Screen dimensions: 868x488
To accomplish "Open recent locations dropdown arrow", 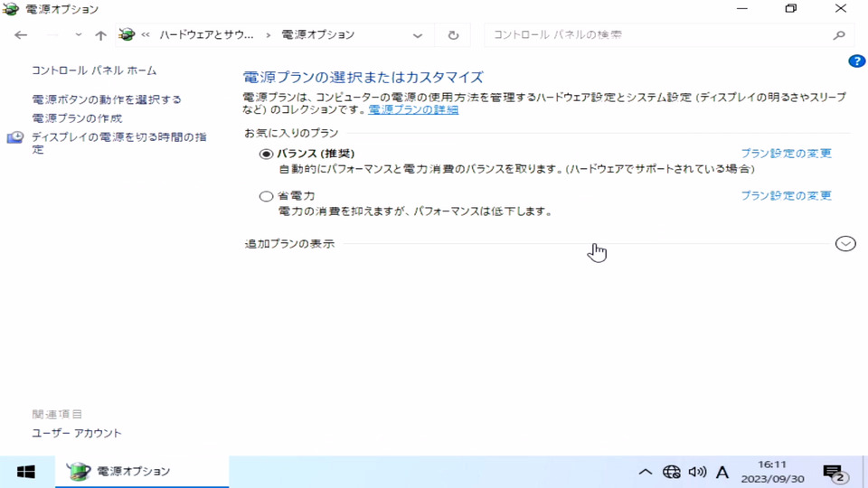I will tap(79, 35).
